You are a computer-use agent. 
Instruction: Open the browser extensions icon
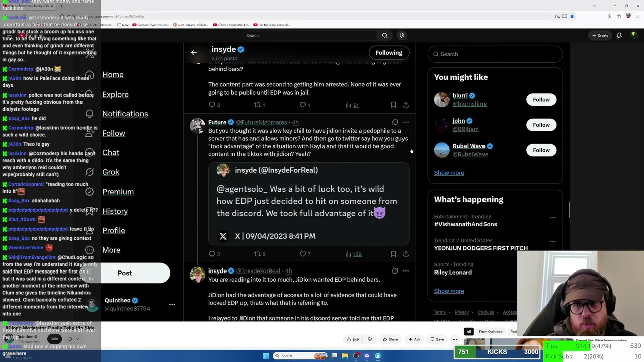[x=619, y=16]
